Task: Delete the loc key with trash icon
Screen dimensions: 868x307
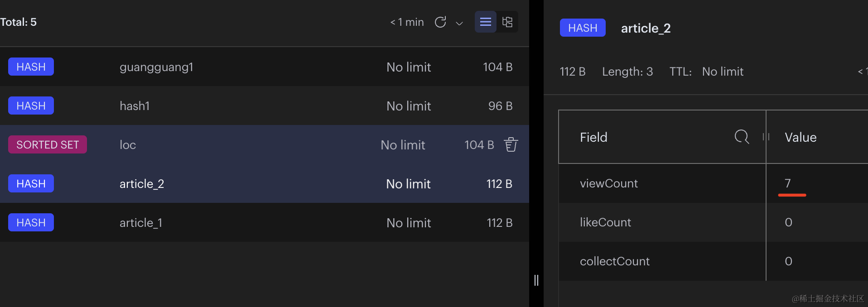Action: click(x=511, y=144)
